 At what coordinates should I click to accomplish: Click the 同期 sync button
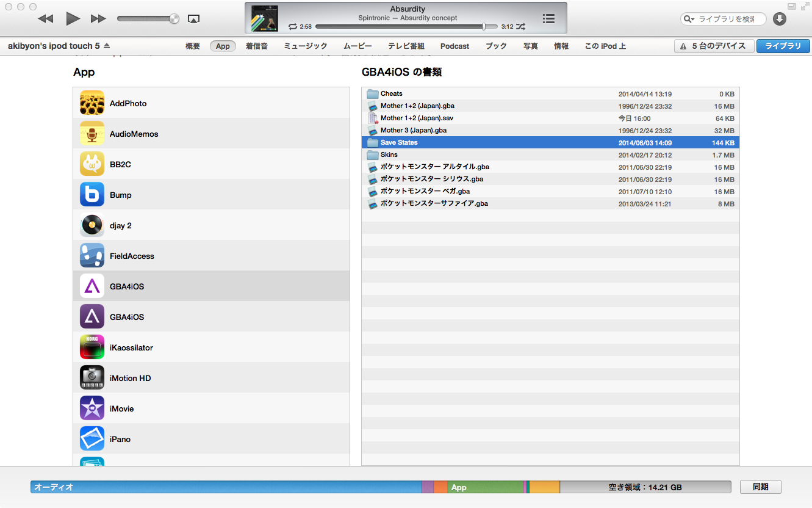click(x=760, y=487)
